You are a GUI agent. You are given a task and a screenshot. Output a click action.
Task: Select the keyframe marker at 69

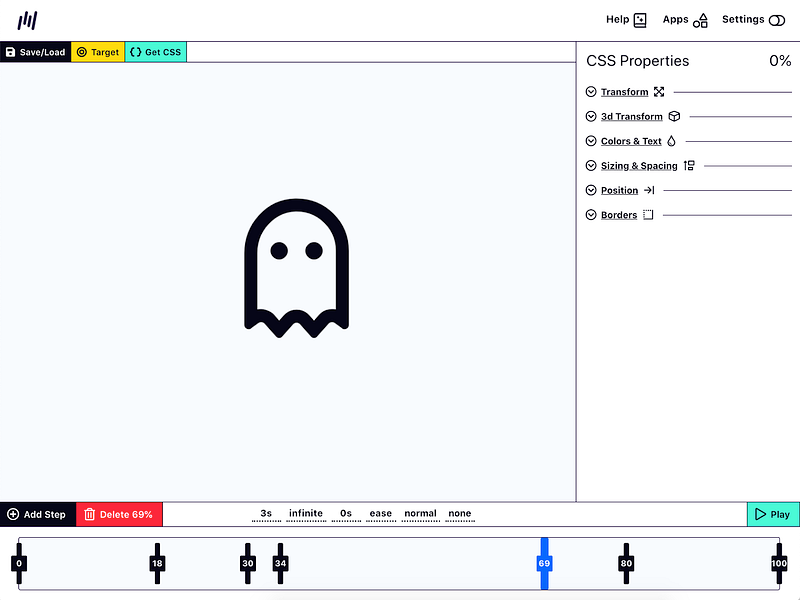tap(544, 563)
